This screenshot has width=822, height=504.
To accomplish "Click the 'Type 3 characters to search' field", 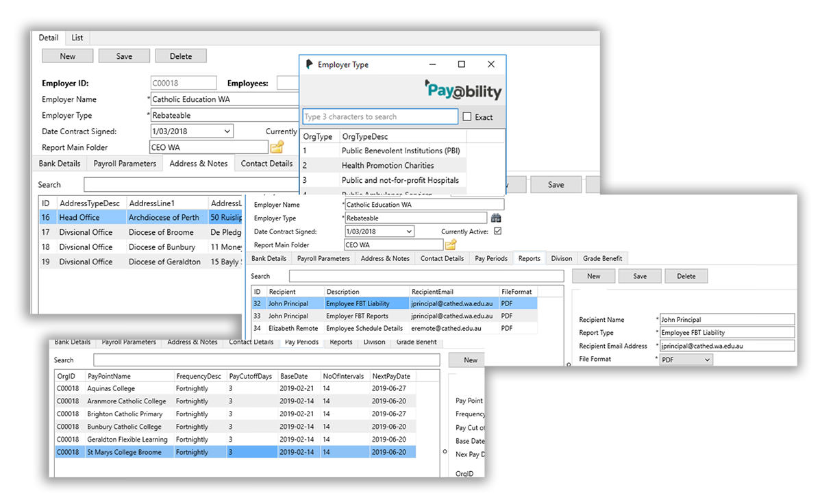I will tap(380, 116).
